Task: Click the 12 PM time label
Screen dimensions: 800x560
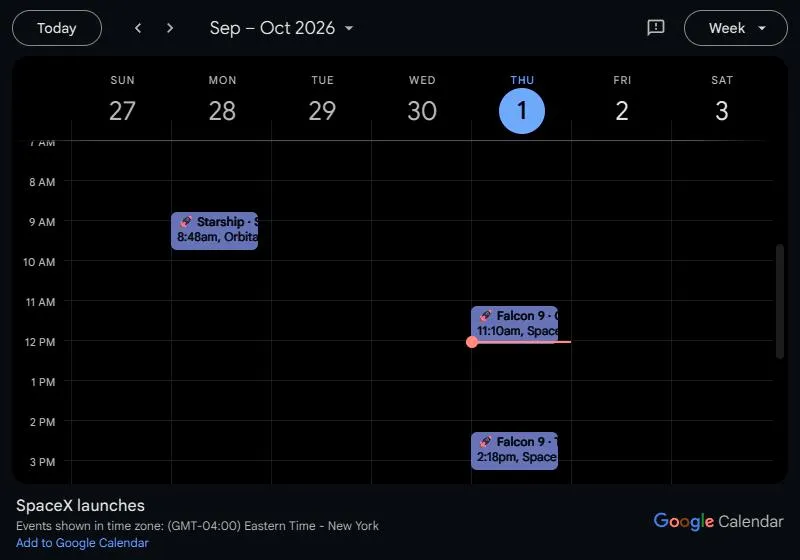Action: tap(40, 342)
